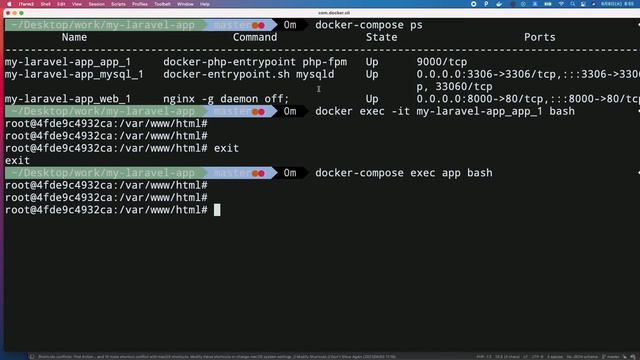This screenshot has width=640, height=360.
Task: Open Spotlight search magnifier icon
Action: [573, 4]
